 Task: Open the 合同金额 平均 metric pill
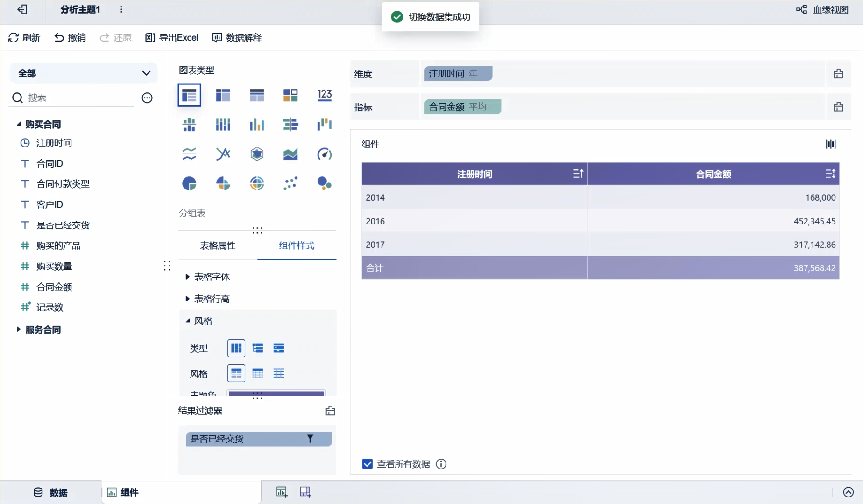[x=463, y=107]
